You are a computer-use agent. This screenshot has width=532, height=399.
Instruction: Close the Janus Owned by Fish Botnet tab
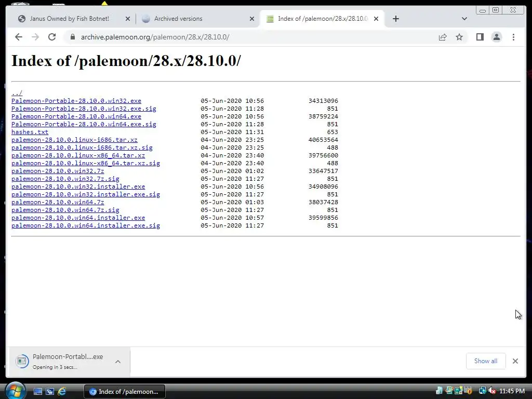(x=128, y=19)
